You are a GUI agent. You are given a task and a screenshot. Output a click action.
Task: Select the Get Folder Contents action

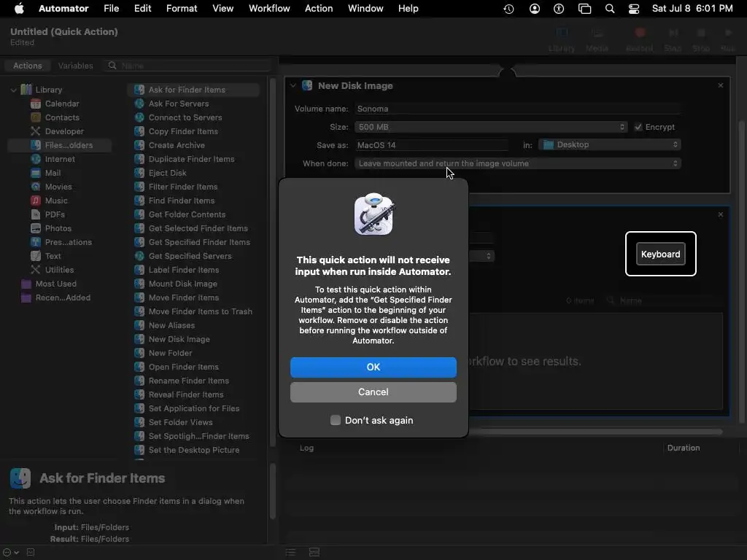[x=187, y=214]
